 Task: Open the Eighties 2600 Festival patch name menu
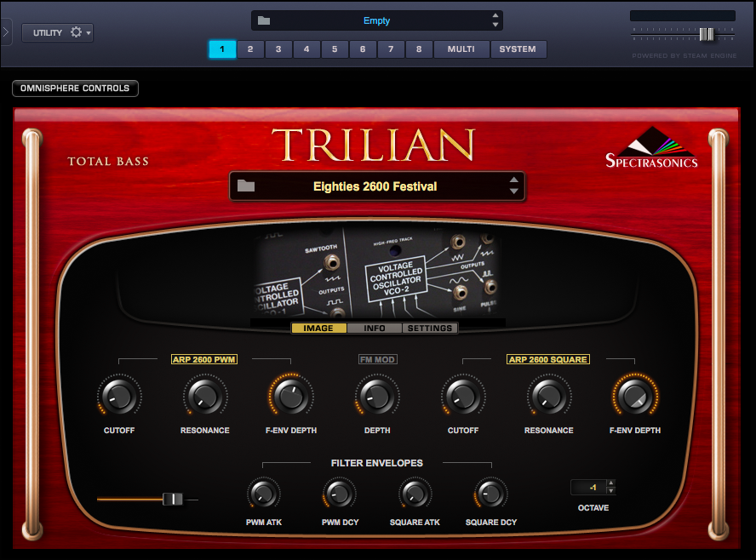coord(375,186)
